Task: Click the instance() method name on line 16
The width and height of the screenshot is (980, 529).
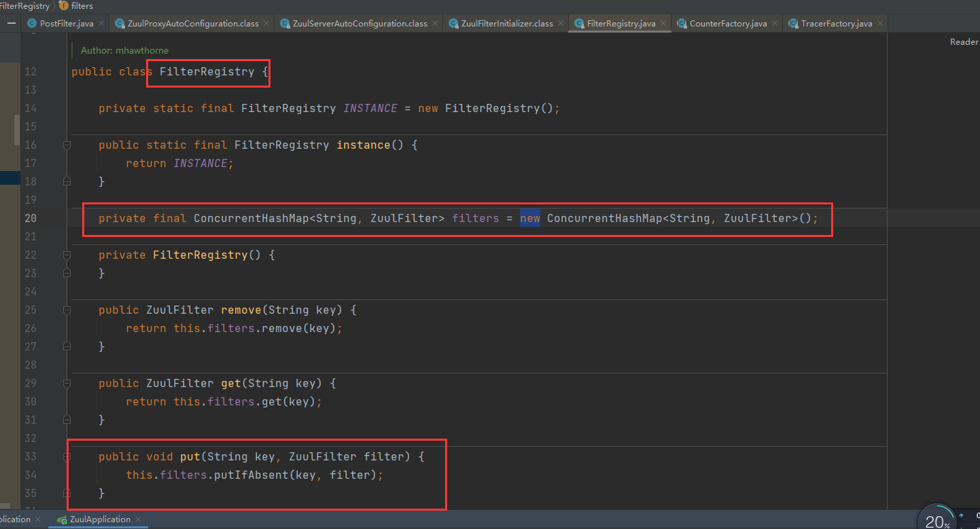Action: [x=364, y=145]
